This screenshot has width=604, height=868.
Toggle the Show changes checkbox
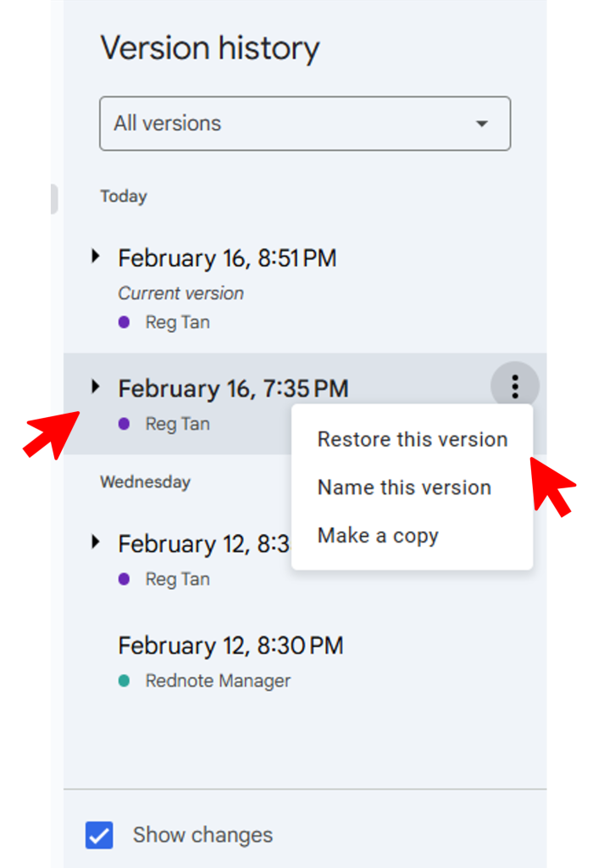(x=99, y=835)
